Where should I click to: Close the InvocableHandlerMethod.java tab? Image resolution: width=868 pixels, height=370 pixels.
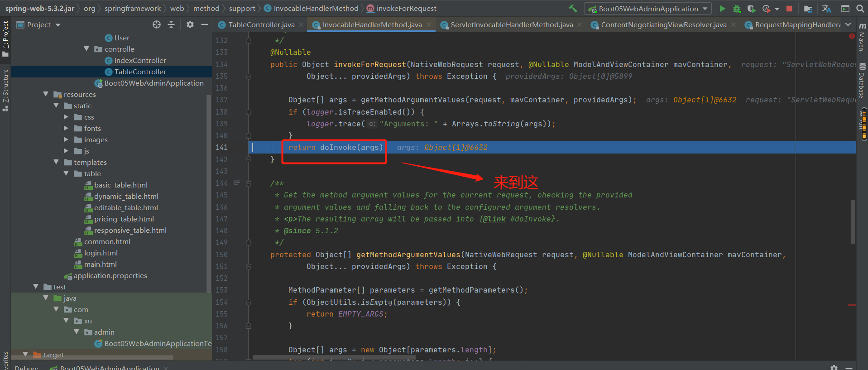(429, 24)
